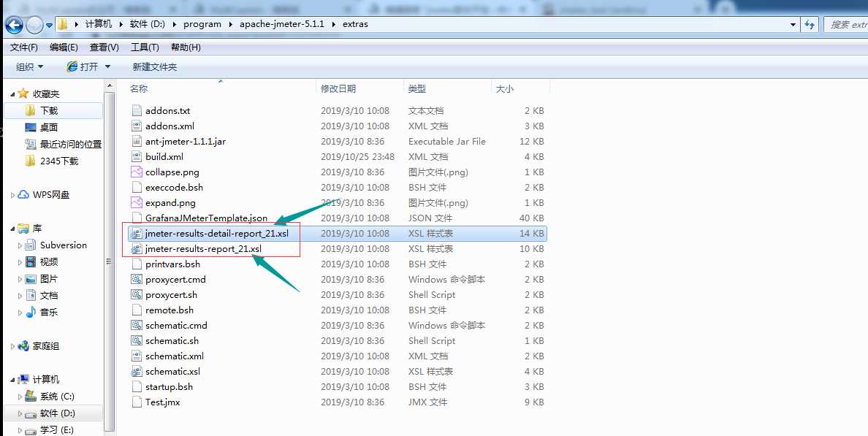Select 软件 (D:) drive in sidebar

[57, 413]
